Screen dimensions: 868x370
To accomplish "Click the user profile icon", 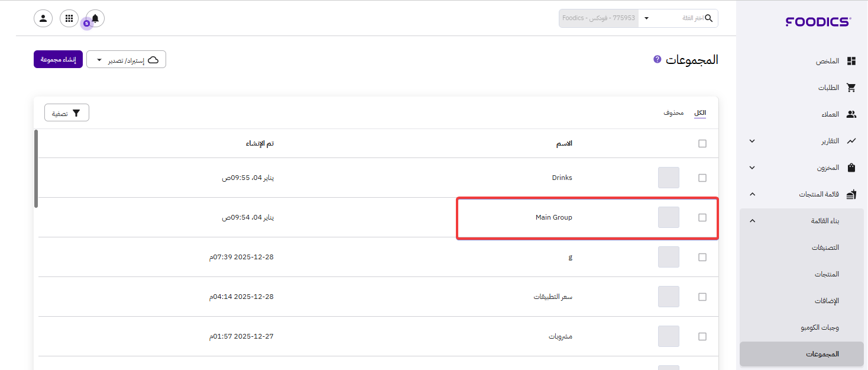I will [x=43, y=18].
